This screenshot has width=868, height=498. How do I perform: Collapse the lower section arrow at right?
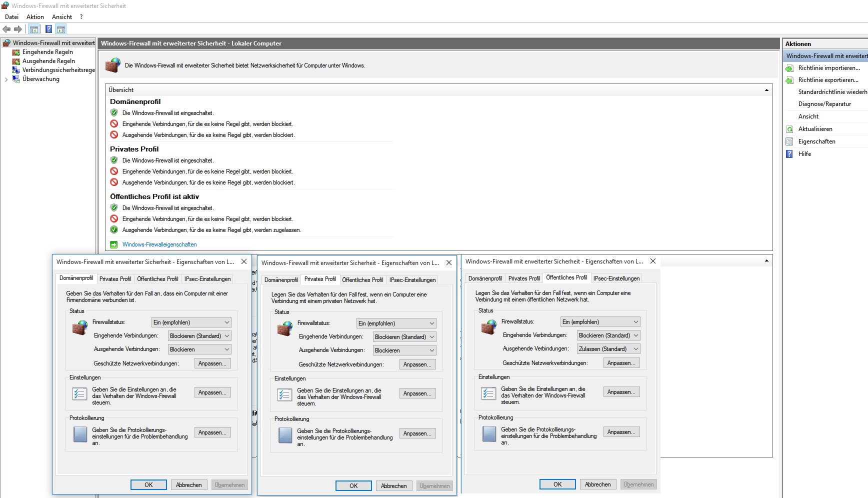[766, 261]
